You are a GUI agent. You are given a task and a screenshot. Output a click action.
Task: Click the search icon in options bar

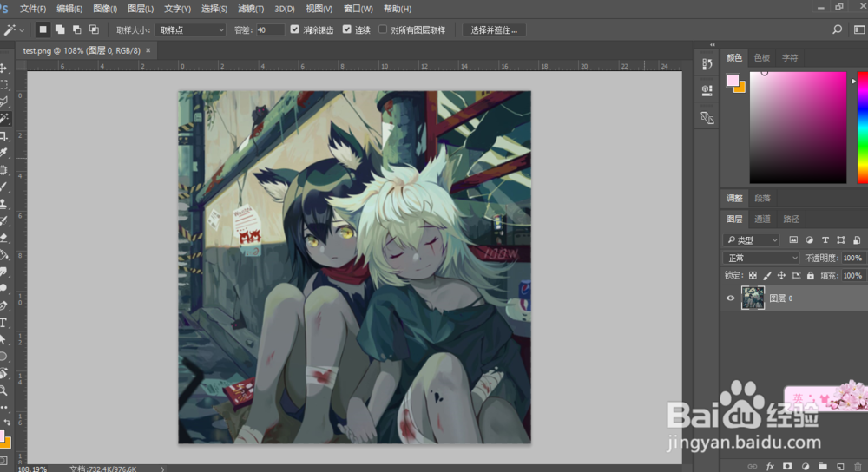click(837, 29)
